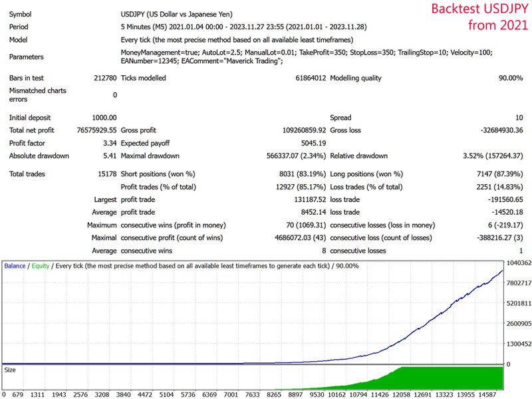Click the Period label
This screenshot has width=532, height=399.
tap(19, 27)
